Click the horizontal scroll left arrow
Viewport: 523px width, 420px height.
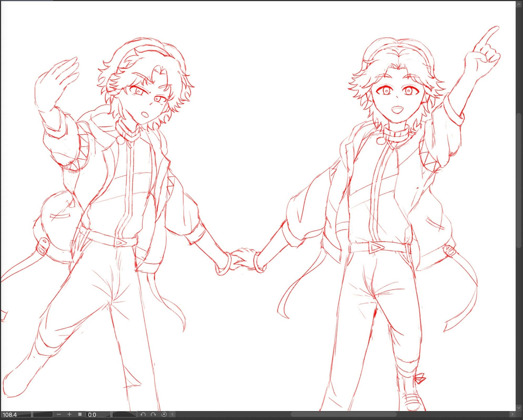pyautogui.click(x=172, y=414)
